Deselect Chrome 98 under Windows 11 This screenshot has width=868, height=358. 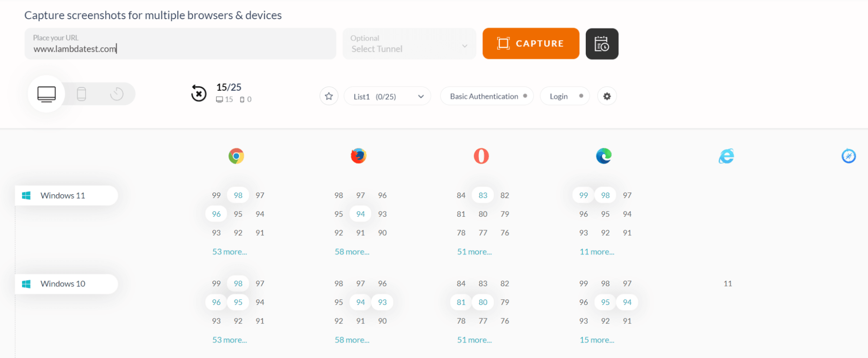pyautogui.click(x=238, y=195)
